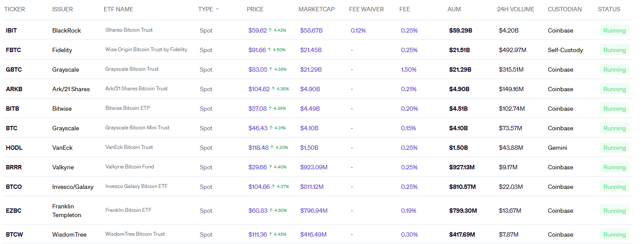The width and height of the screenshot is (644, 244).
Task: Expand the TYPE column sort dropdown chevron
Action: click(217, 9)
